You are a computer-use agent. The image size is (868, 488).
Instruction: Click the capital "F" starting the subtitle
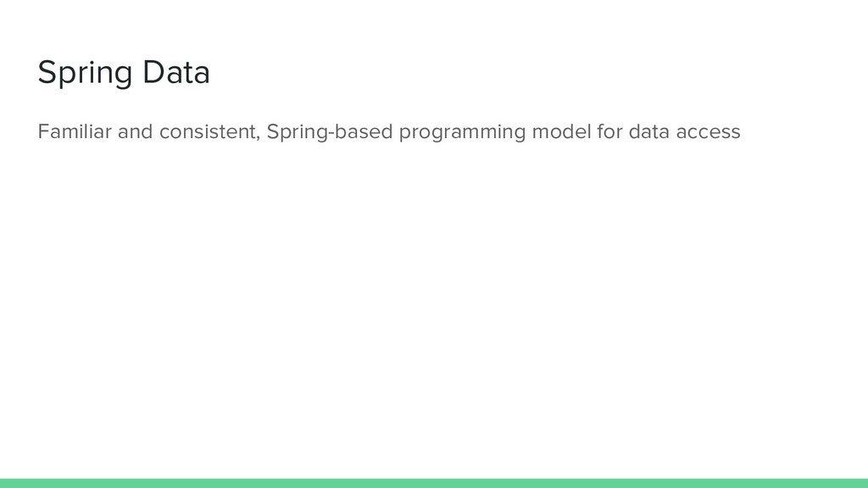44,131
